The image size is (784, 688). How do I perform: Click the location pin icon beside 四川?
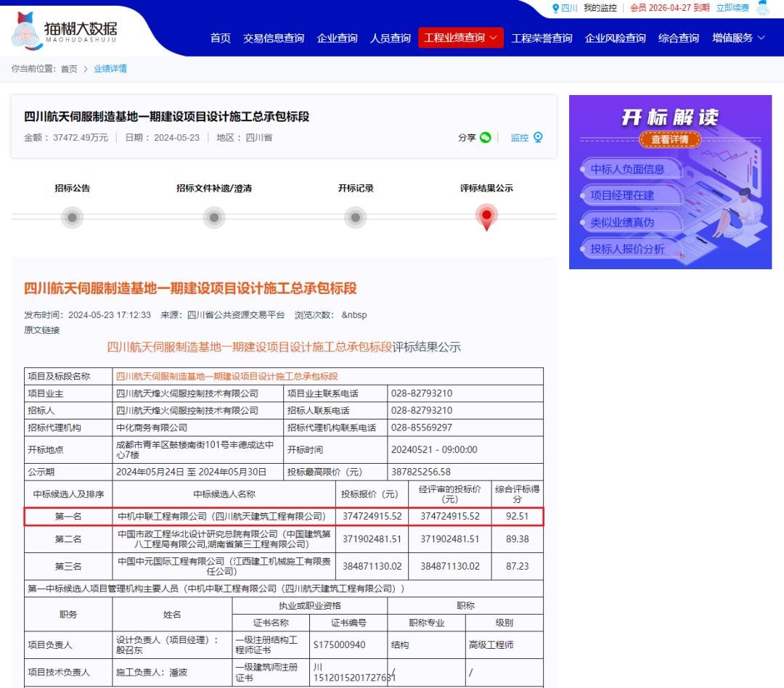(x=556, y=8)
